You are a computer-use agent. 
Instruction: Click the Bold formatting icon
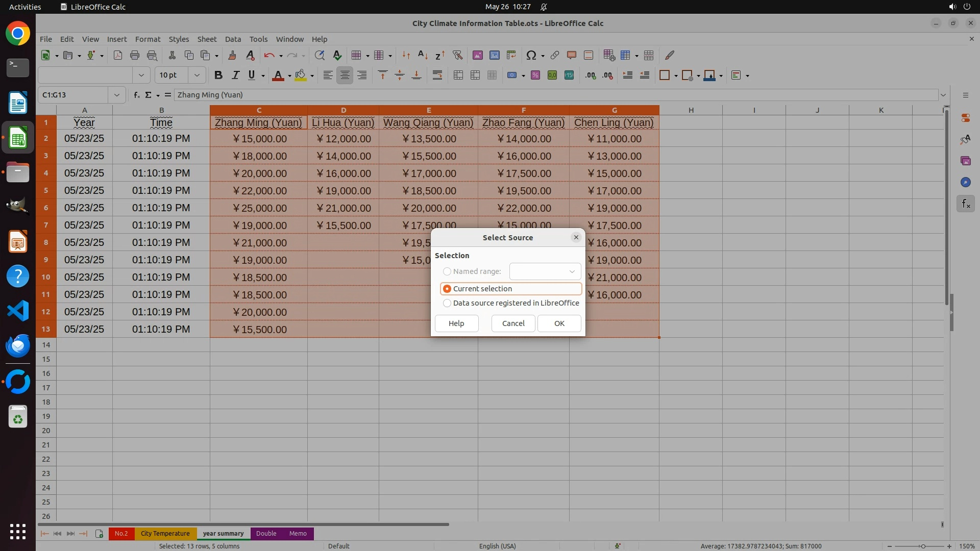pos(218,76)
